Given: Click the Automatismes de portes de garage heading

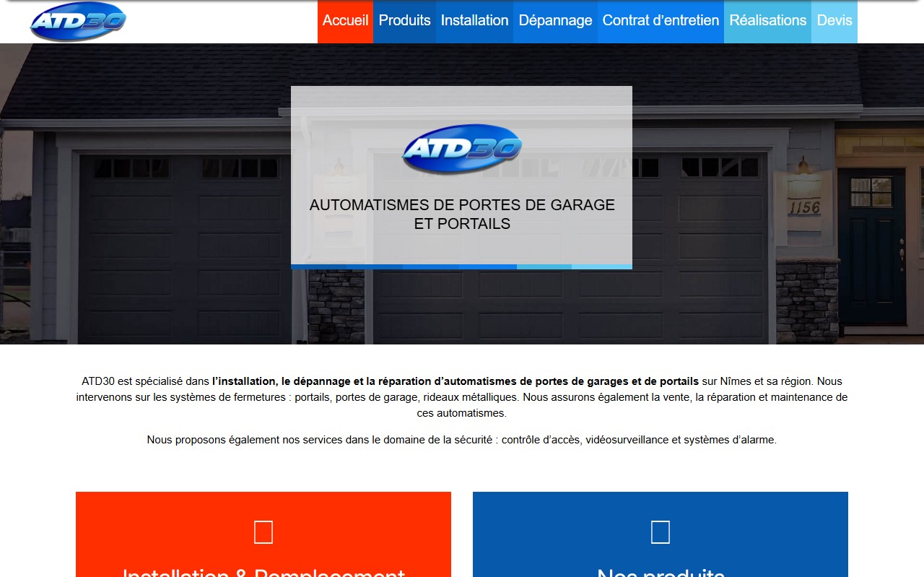Looking at the screenshot, I should (x=462, y=214).
